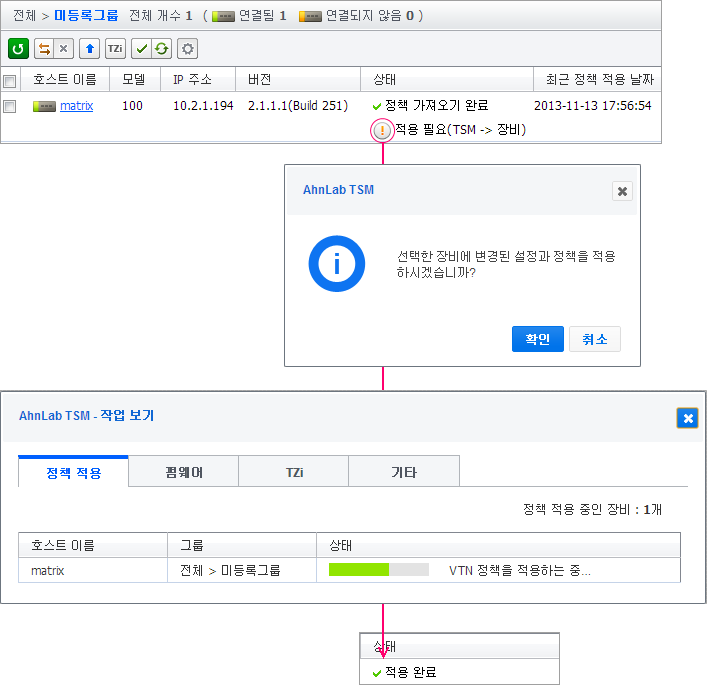Click the blue upload arrow icon
This screenshot has width=707, height=685.
point(90,49)
